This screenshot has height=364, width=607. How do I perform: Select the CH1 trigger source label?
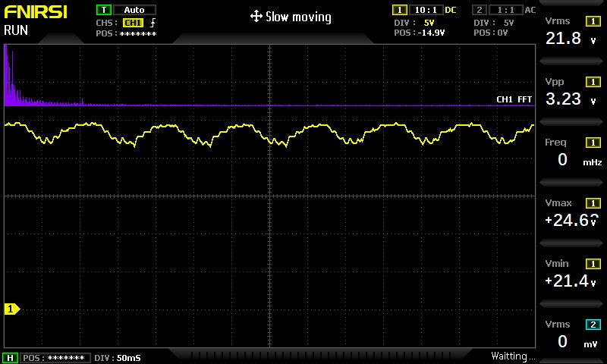pos(134,23)
